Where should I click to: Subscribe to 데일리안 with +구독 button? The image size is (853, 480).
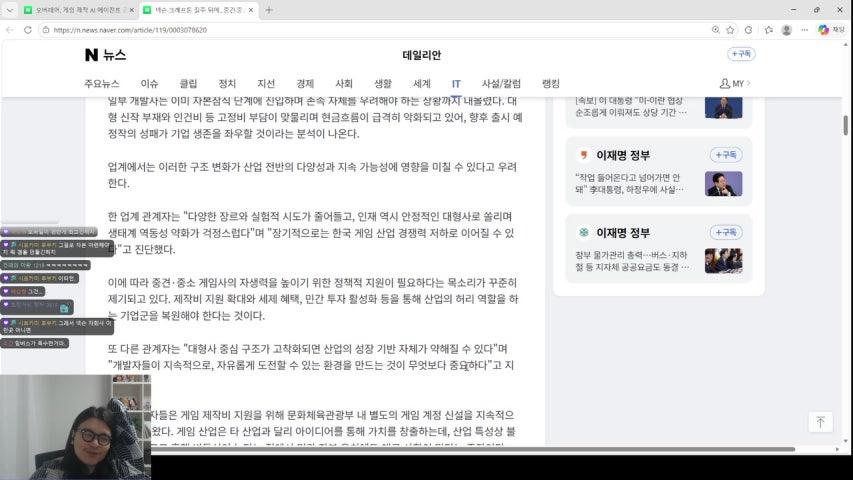(741, 54)
